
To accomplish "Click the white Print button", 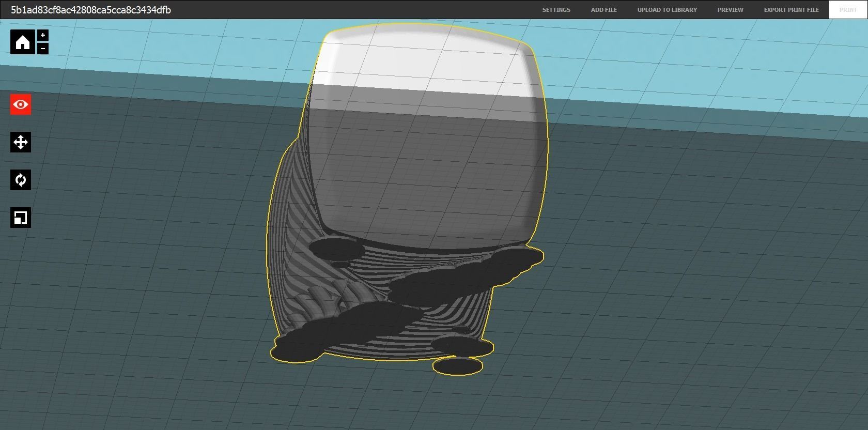I will click(848, 10).
